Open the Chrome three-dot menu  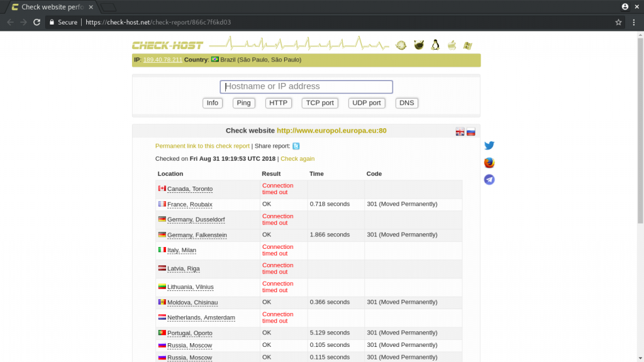(634, 22)
